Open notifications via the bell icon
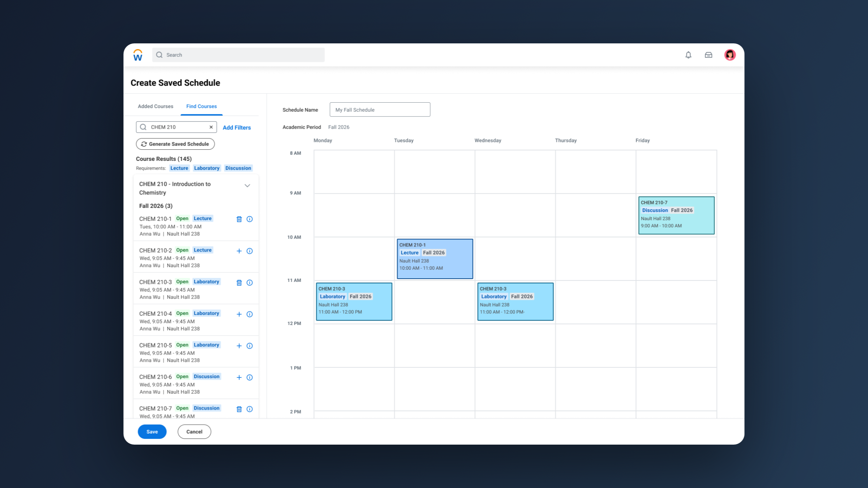 688,55
